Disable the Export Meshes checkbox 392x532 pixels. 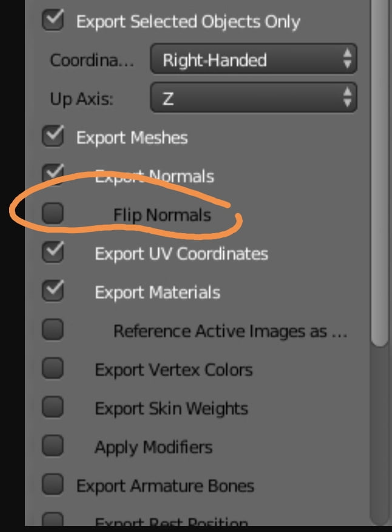pos(53,137)
